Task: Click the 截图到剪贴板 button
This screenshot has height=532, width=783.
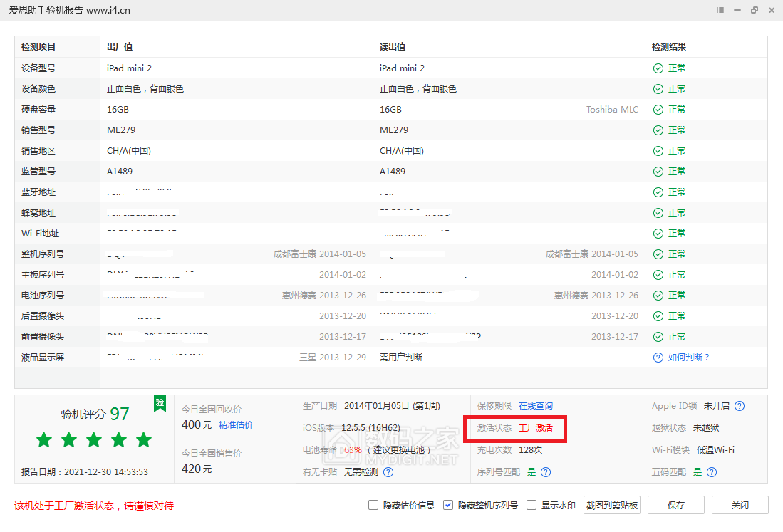Action: coord(612,506)
